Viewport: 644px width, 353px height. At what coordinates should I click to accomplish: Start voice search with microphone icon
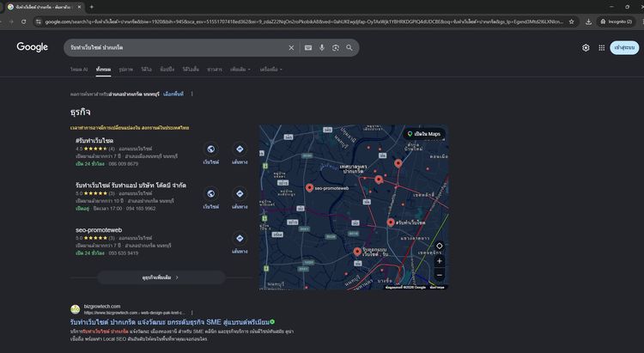pyautogui.click(x=322, y=48)
